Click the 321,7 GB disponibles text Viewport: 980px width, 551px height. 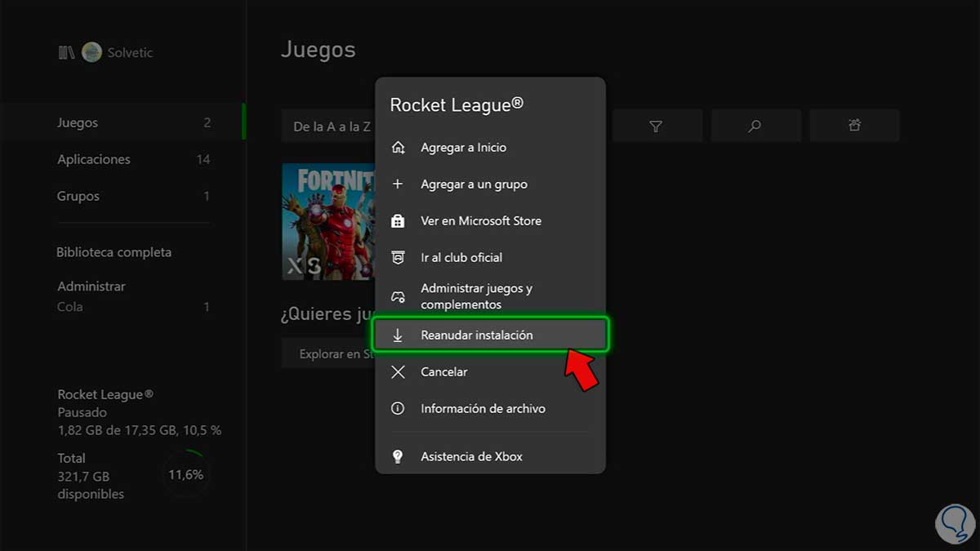[x=91, y=486]
